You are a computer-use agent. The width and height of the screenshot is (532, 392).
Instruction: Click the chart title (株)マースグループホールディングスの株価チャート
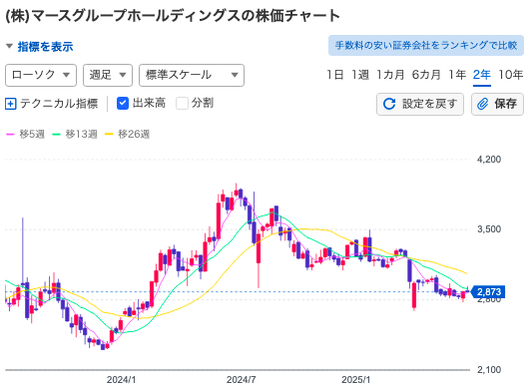[173, 16]
